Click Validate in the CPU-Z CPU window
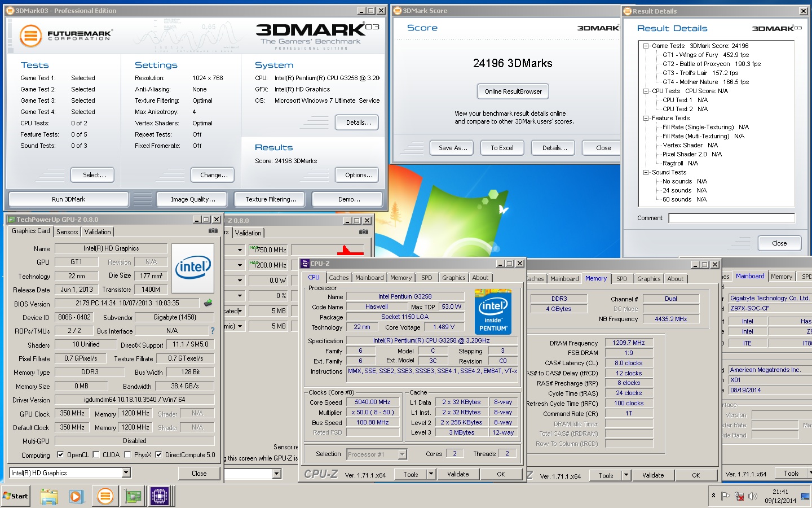The image size is (812, 508). (x=458, y=474)
